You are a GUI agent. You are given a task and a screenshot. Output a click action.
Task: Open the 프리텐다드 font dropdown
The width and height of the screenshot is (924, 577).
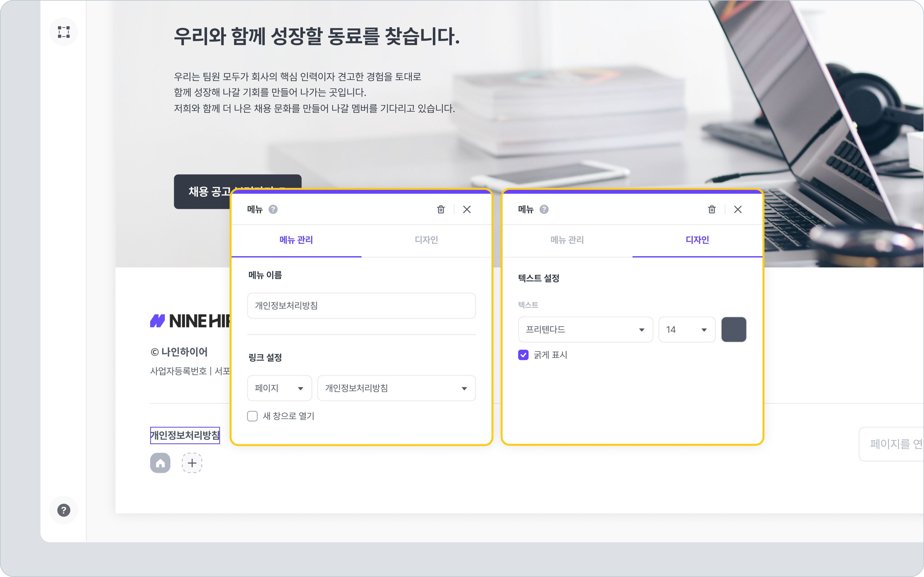[585, 329]
